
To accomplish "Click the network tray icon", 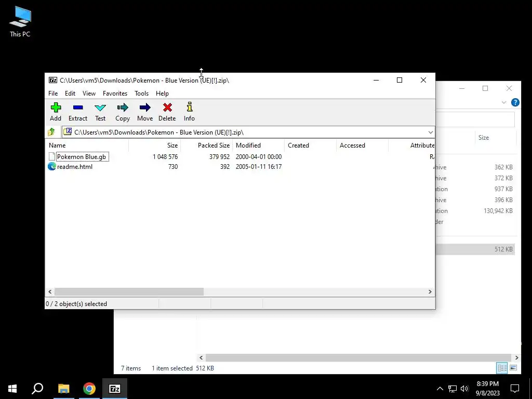I will [453, 389].
